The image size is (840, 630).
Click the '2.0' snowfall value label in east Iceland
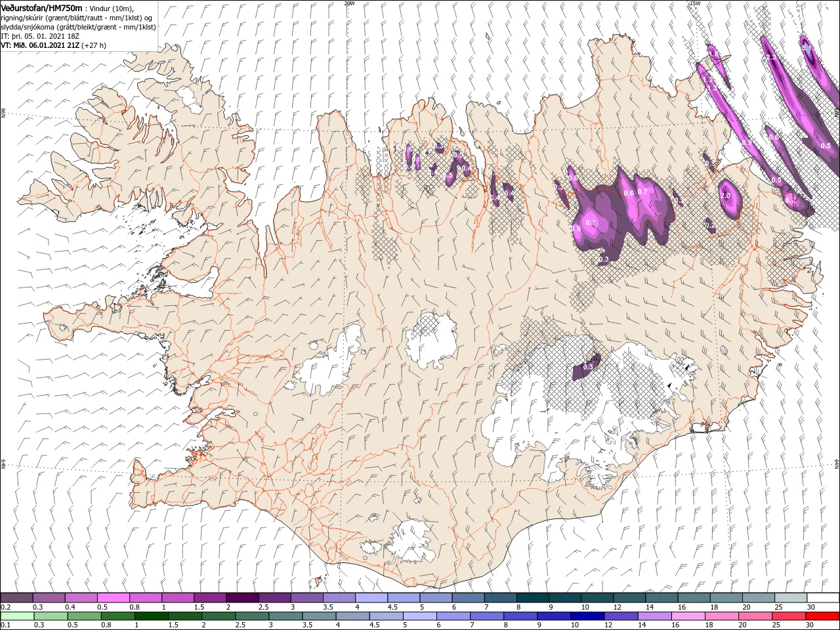click(725, 196)
